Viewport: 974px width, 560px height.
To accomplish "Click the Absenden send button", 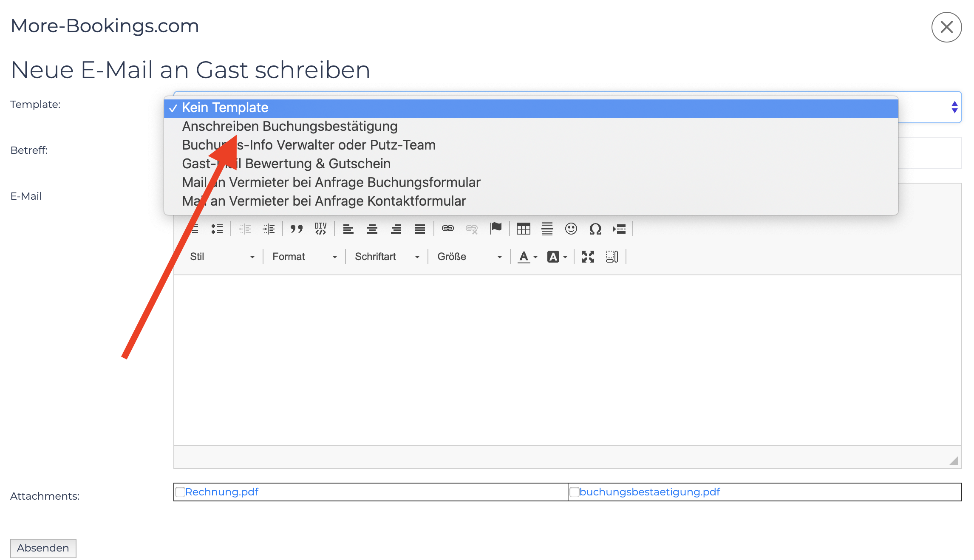I will pyautogui.click(x=43, y=548).
